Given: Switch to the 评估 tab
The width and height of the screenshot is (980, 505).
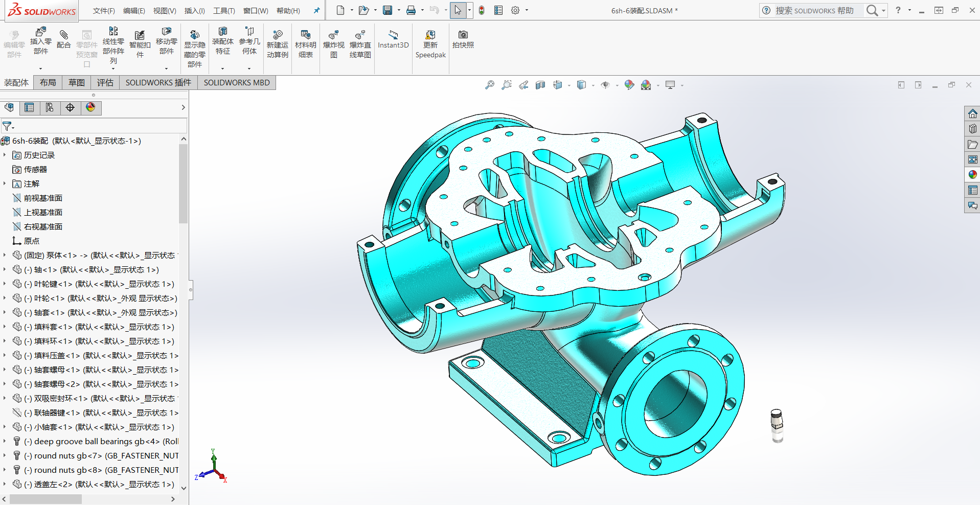Looking at the screenshot, I should point(105,83).
